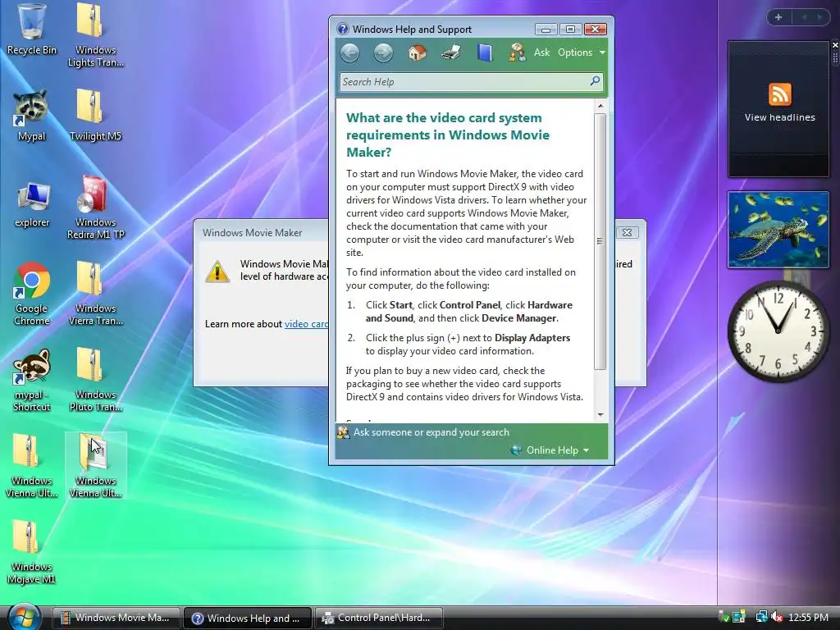Focus the Search Help input box

coord(464,82)
